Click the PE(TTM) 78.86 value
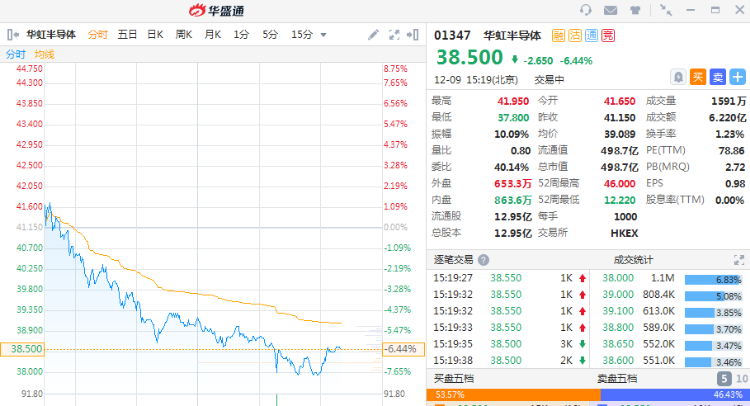The image size is (750, 406). (x=731, y=151)
